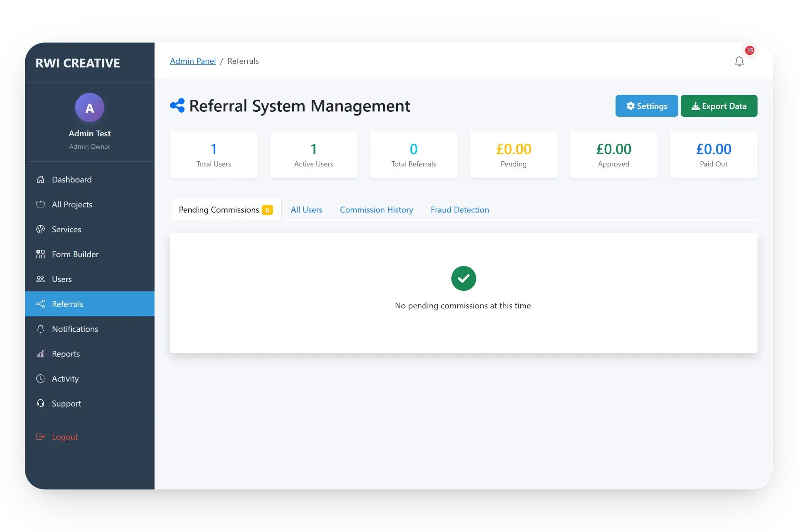
Task: Click the Activity clock icon
Action: [40, 379]
